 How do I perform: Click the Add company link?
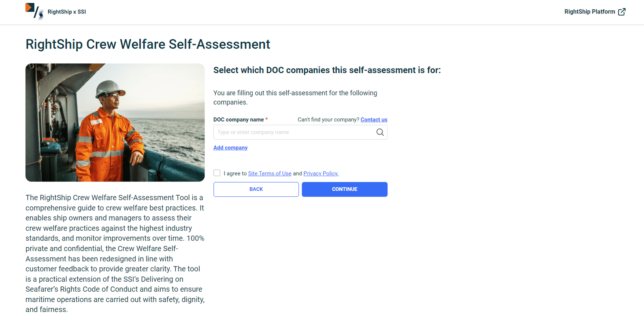(230, 148)
